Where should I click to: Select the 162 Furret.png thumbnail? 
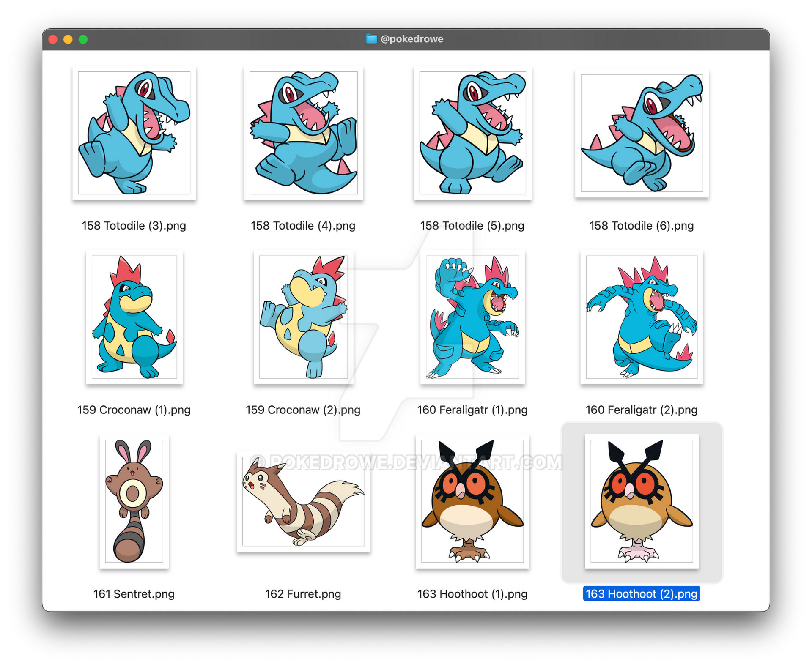pyautogui.click(x=303, y=501)
